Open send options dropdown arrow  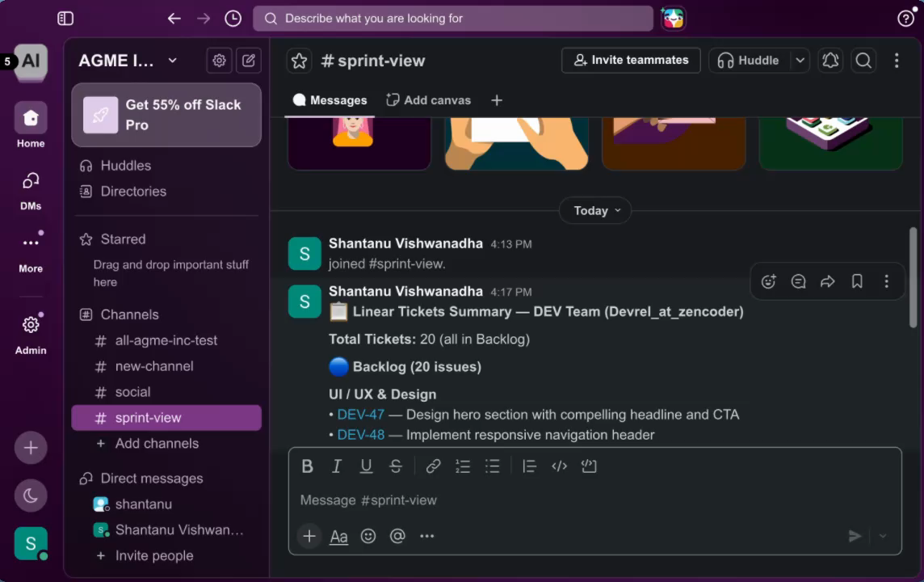[x=883, y=536]
